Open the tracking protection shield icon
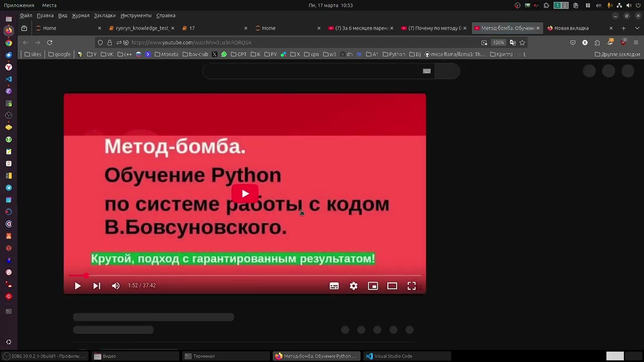The height and width of the screenshot is (362, 644). click(x=100, y=42)
